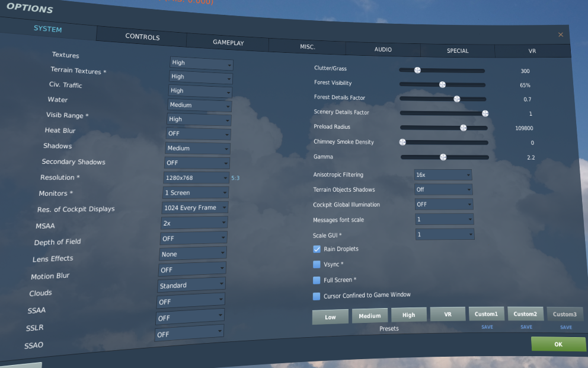Apply the Medium graphics preset
The image size is (588, 368).
coord(370,316)
